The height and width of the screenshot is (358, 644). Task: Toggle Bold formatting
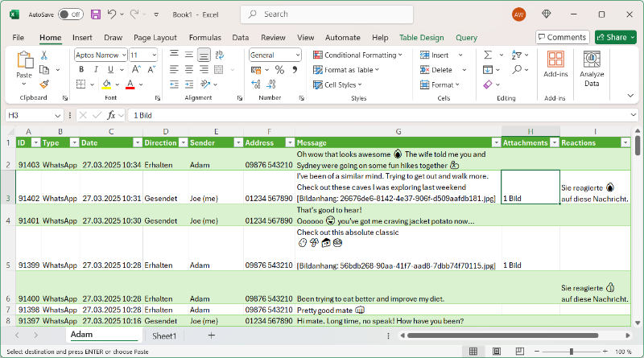pos(81,70)
